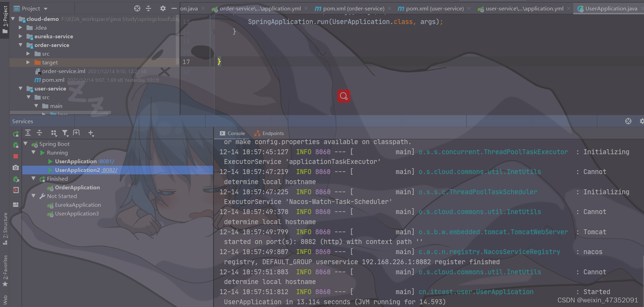Switch to the Endpoints tab

(269, 133)
